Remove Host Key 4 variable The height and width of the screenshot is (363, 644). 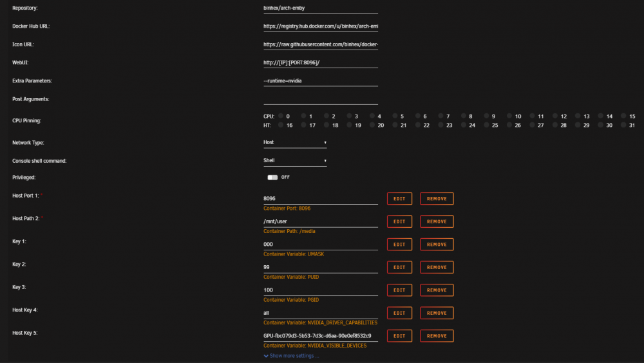[x=437, y=313]
